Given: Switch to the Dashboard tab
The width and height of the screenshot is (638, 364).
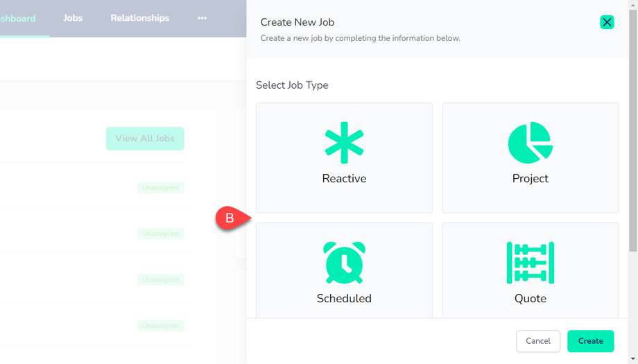Looking at the screenshot, I should click(18, 18).
